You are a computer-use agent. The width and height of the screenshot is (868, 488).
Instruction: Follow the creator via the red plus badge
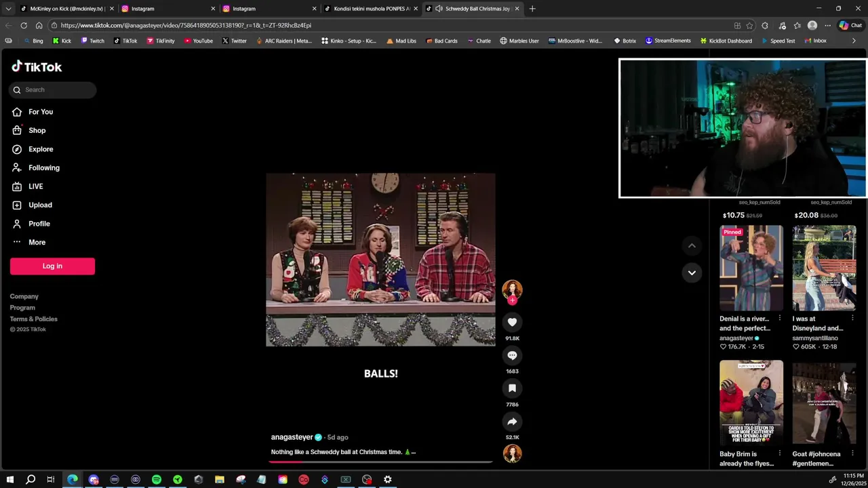512,300
